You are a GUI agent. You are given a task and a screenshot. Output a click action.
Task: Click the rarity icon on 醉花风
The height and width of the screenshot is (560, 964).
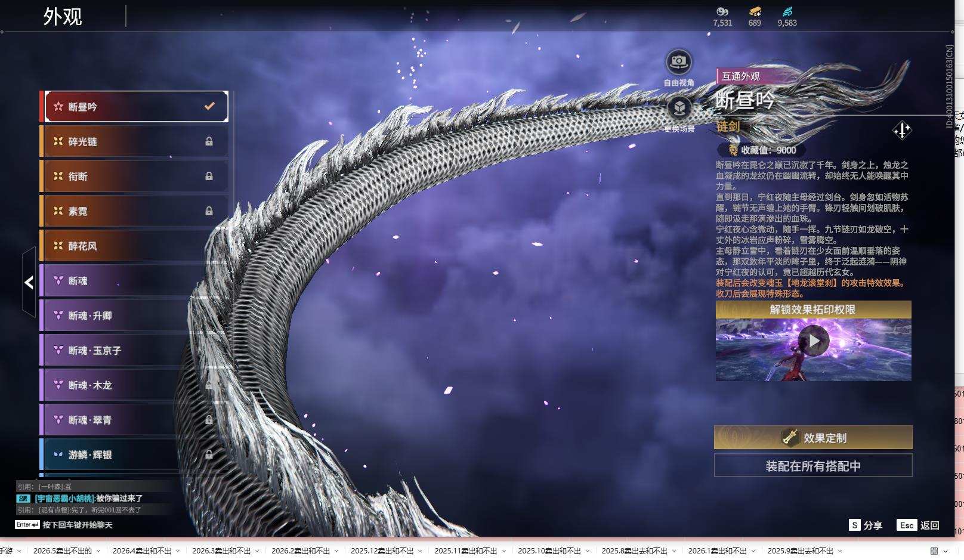pyautogui.click(x=58, y=246)
